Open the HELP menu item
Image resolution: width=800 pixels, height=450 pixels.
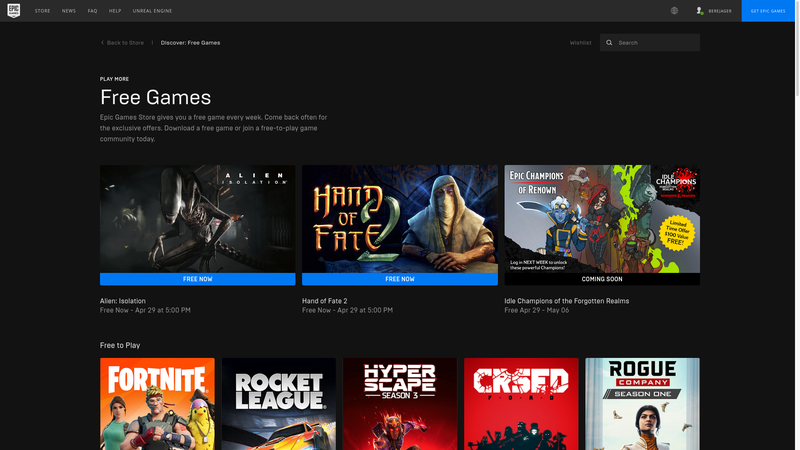point(115,11)
